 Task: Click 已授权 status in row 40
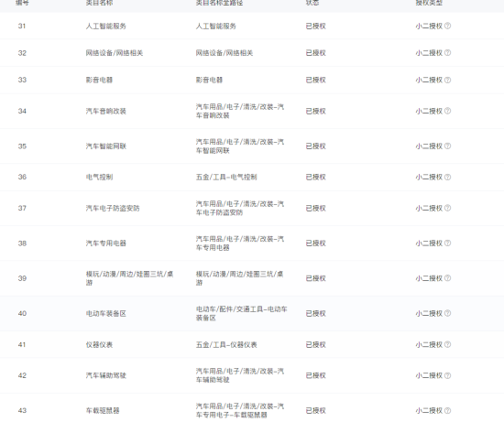click(x=315, y=313)
